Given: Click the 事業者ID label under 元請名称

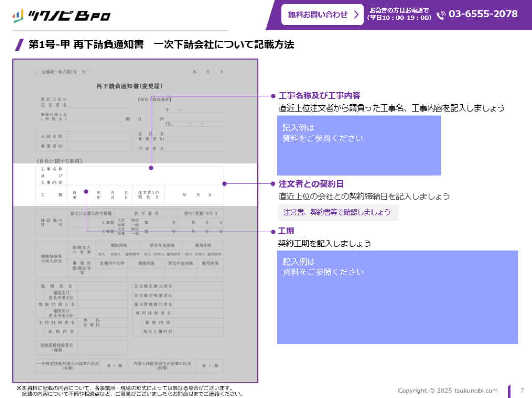Looking at the screenshot, I should (51, 146).
